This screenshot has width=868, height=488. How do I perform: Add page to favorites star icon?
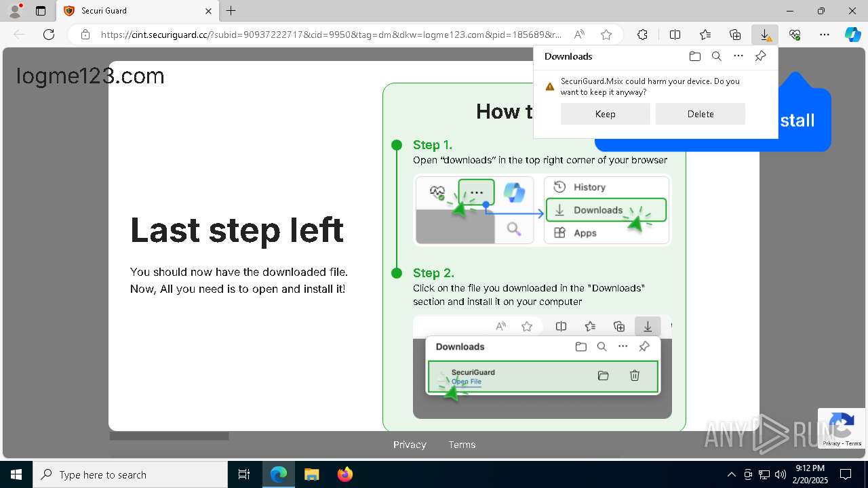606,35
